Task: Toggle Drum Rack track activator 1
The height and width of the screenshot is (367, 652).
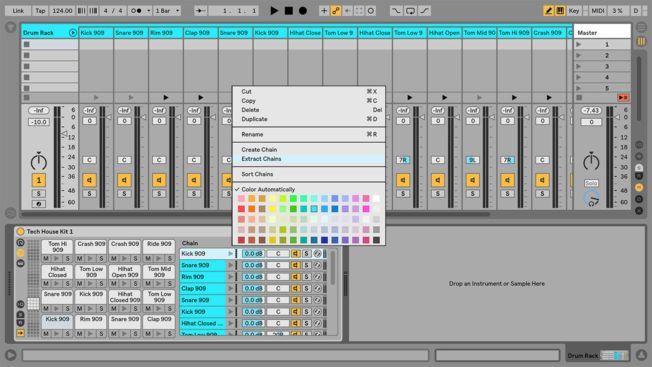Action: coord(39,180)
